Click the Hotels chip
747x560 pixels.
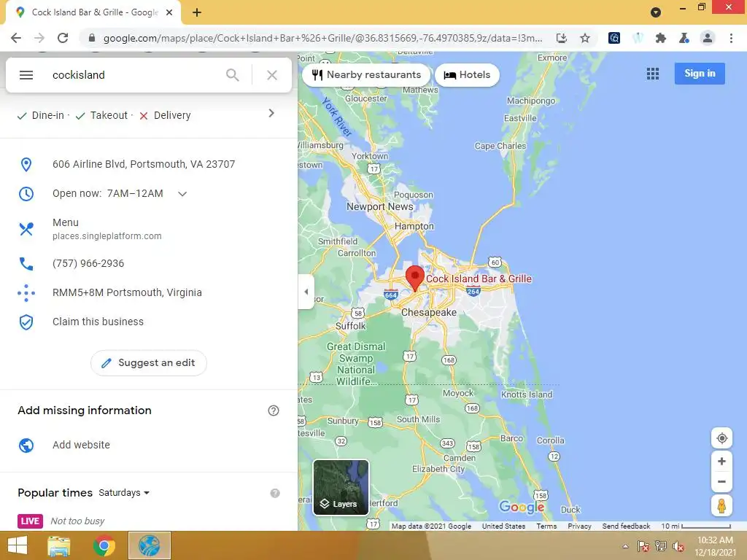click(467, 75)
